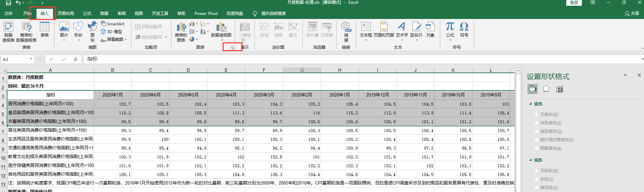Open Header and Footer (页眉和页脚)
644x192 pixels.
click(384, 30)
